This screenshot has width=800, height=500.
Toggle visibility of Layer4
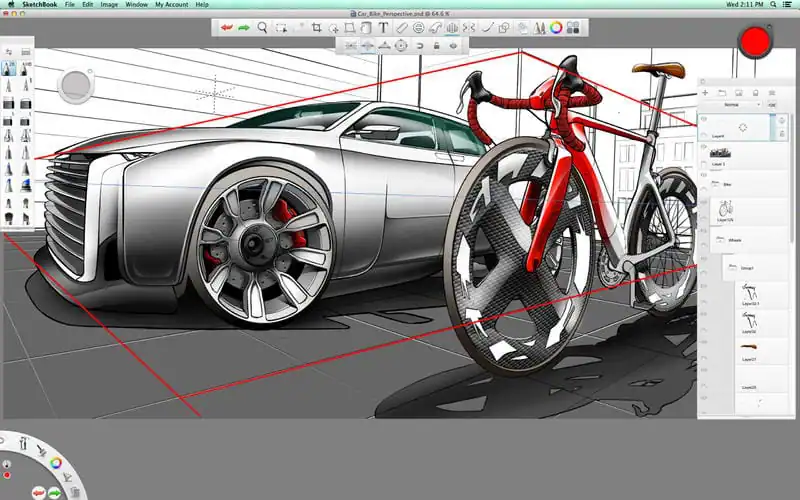pyautogui.click(x=704, y=119)
